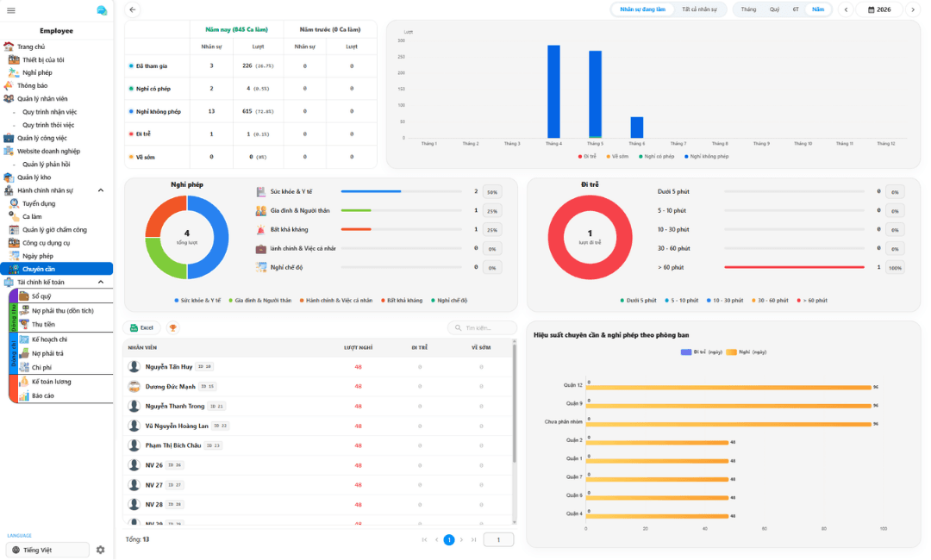Screen dimensions: 931x560
Task: Click the trophy ranking icon button
Action: tap(172, 327)
